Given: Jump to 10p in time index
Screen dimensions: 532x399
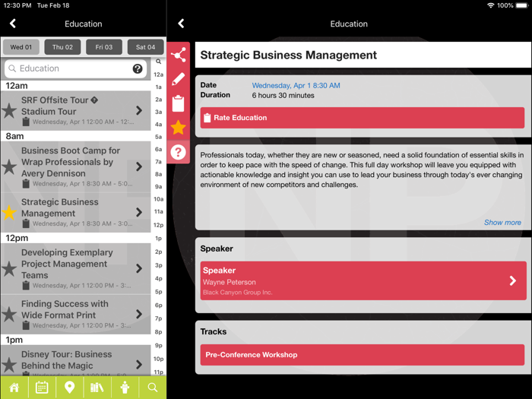Looking at the screenshot, I should (x=158, y=359).
